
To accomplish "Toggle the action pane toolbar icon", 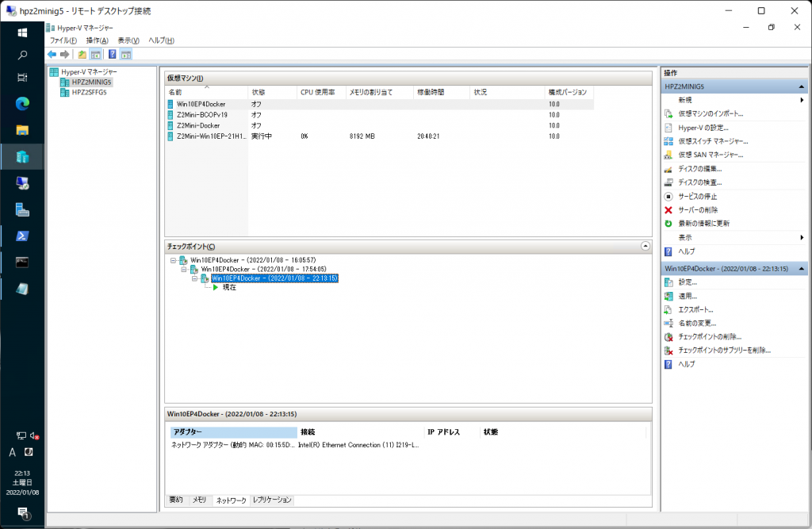I will (126, 55).
